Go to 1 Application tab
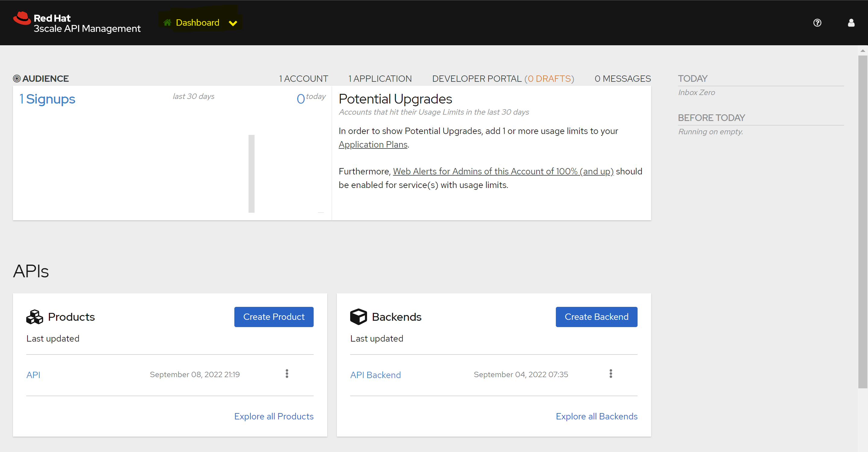Screen dimensions: 868x452 coord(380,78)
